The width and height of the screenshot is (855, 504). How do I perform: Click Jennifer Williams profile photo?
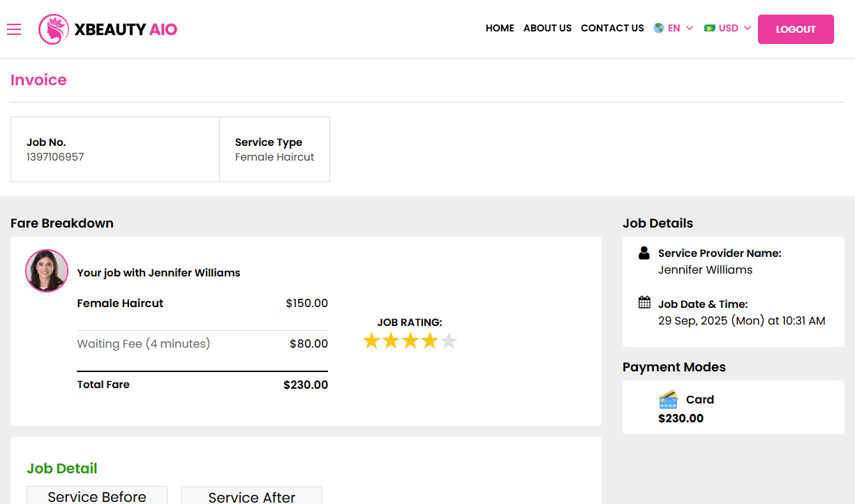coord(47,271)
